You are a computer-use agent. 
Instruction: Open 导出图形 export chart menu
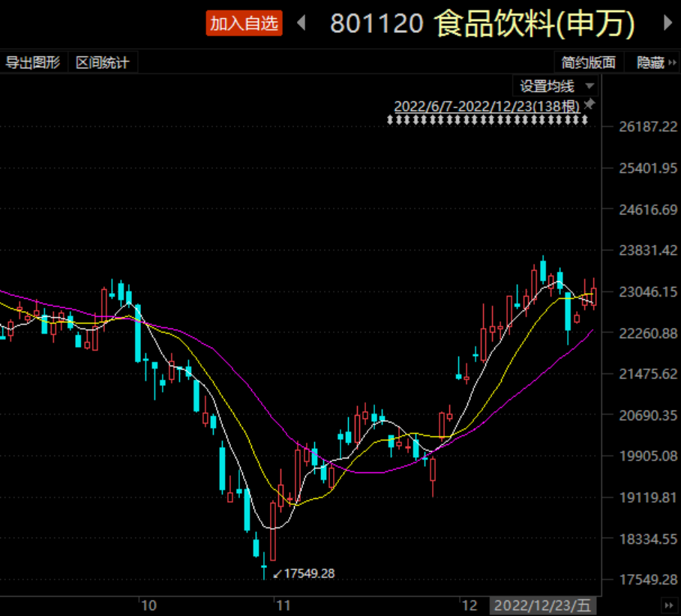pyautogui.click(x=33, y=62)
